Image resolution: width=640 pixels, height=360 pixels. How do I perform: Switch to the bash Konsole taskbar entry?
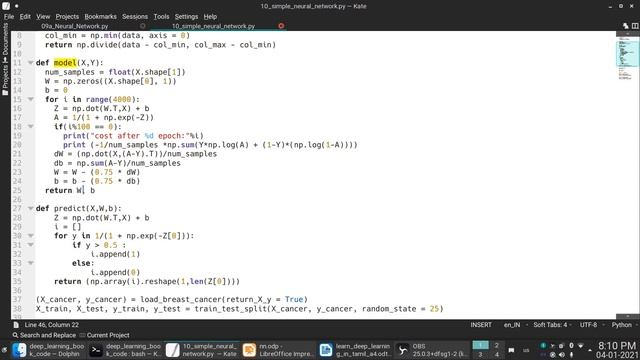(125, 350)
